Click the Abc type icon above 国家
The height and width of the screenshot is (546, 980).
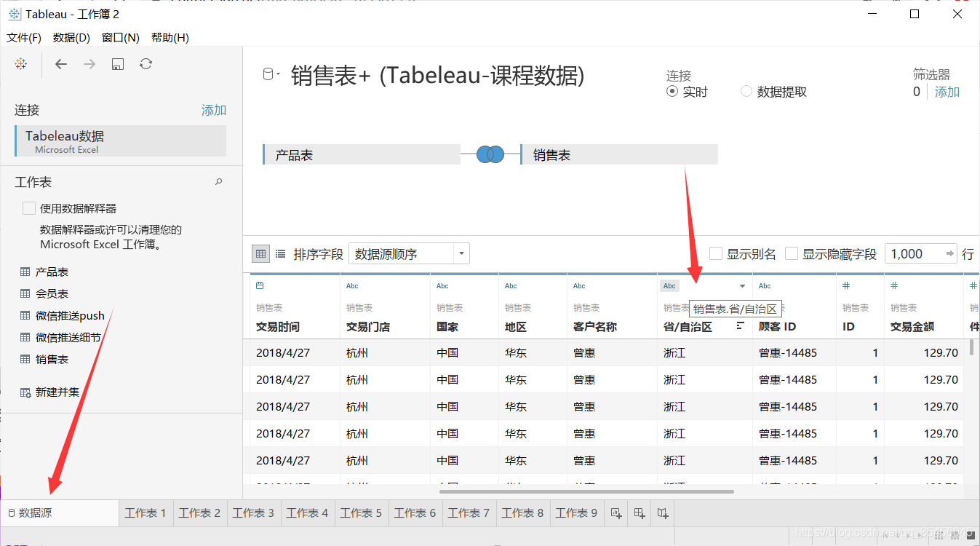tap(442, 286)
